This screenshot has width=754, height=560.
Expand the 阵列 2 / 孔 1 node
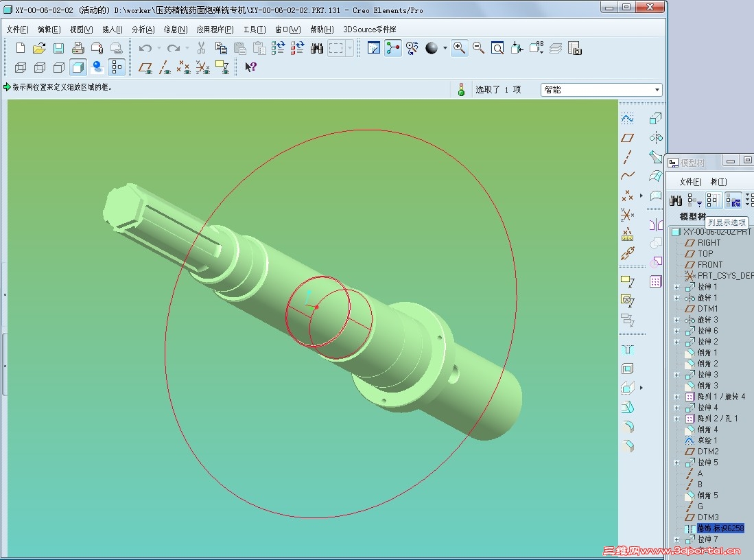tap(676, 419)
